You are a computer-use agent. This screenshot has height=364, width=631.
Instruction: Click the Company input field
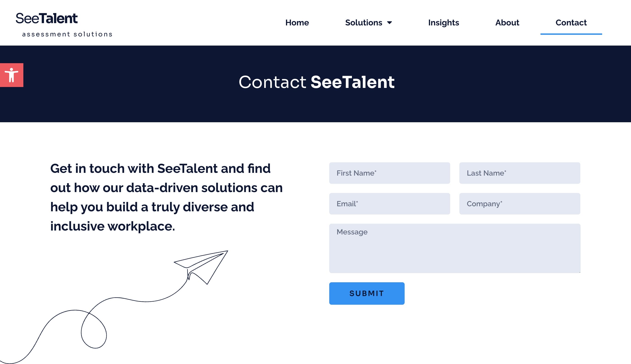click(519, 204)
